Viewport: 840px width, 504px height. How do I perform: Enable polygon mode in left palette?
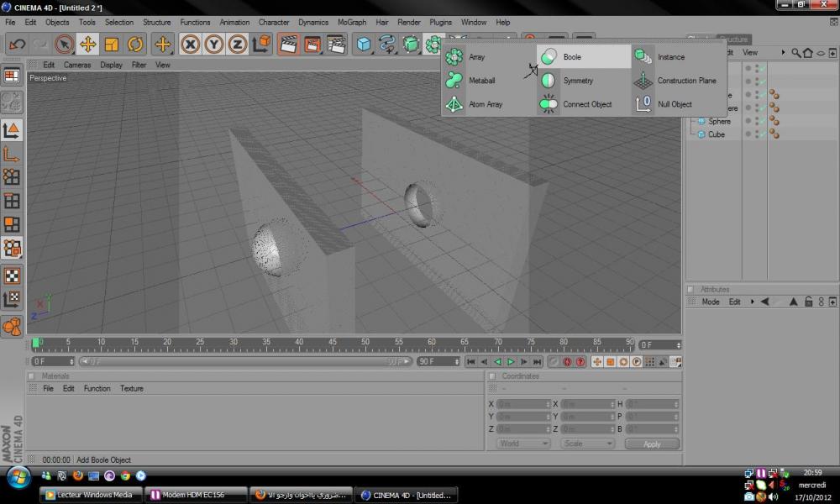12,224
